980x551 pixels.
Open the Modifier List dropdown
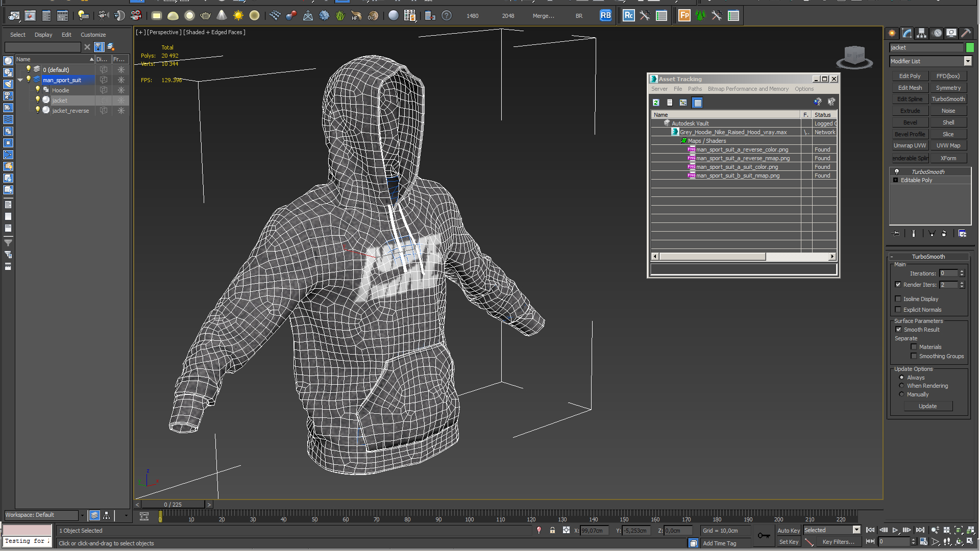[x=967, y=61]
